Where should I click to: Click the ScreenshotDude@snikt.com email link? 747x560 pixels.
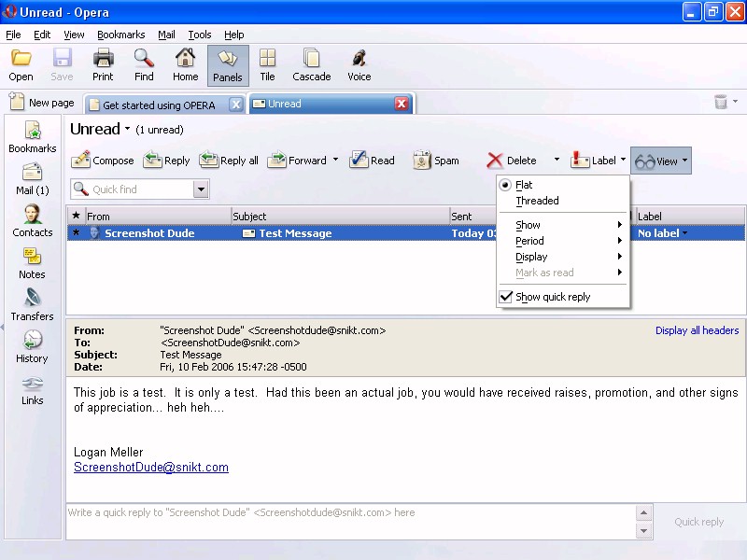[x=151, y=467]
